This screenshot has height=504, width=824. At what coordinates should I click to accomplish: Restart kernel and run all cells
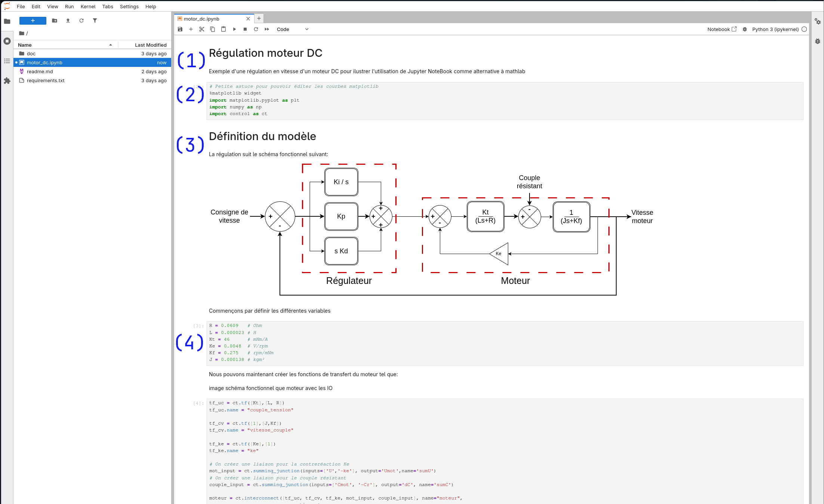pos(267,29)
